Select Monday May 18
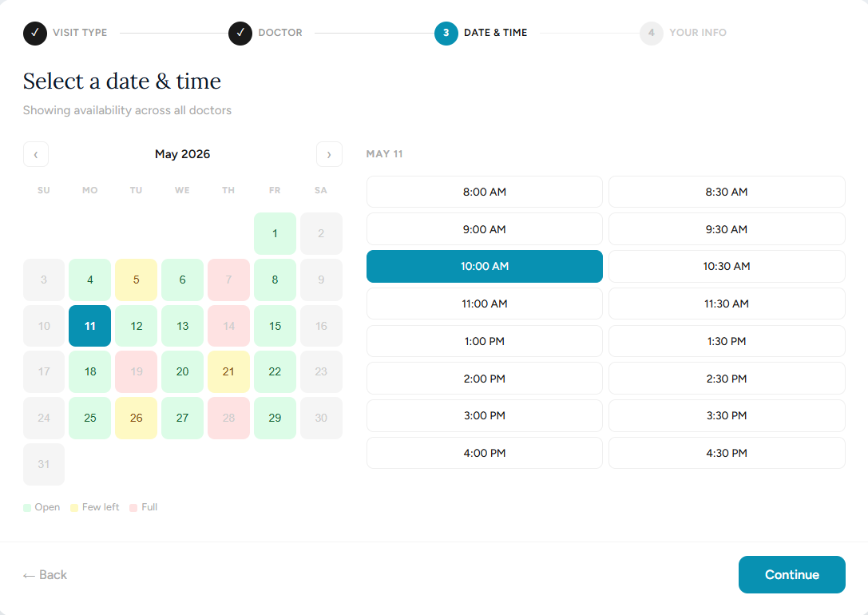 coord(90,371)
